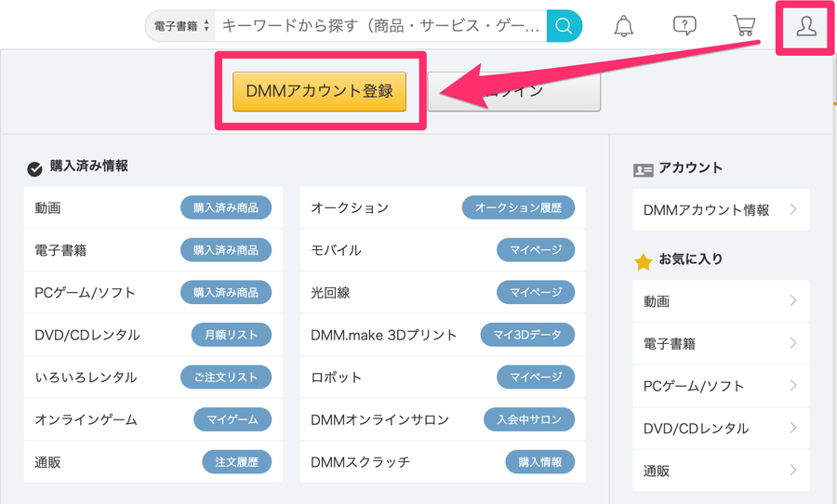Screen dimensions: 837x504
Task: Open DMMアカウント情報 link
Action: (721, 210)
